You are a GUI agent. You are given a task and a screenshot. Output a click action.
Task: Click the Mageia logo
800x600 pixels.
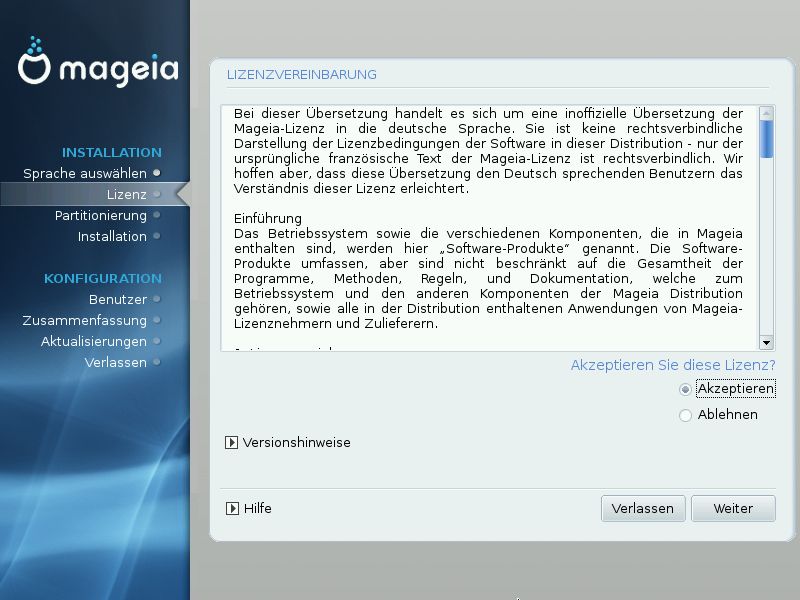click(98, 62)
